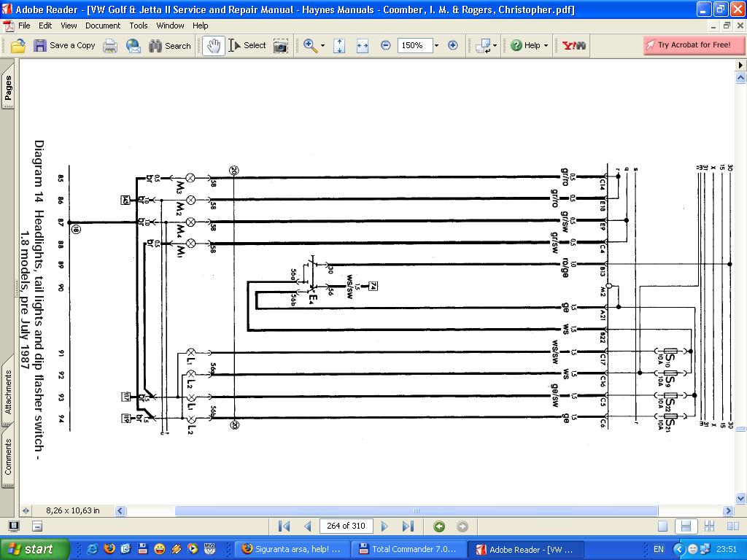Open the Document menu
Viewport: 747px width, 560px height.
point(103,25)
